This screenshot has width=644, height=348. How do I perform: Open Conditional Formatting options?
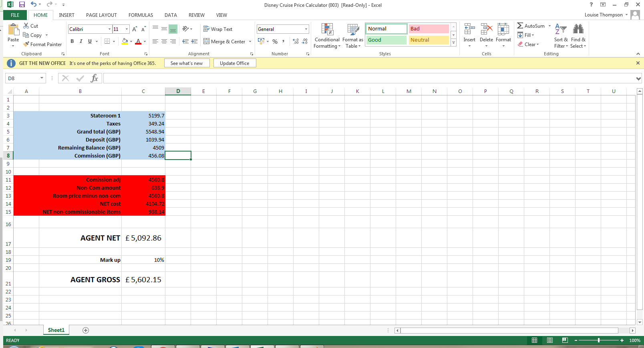point(327,36)
